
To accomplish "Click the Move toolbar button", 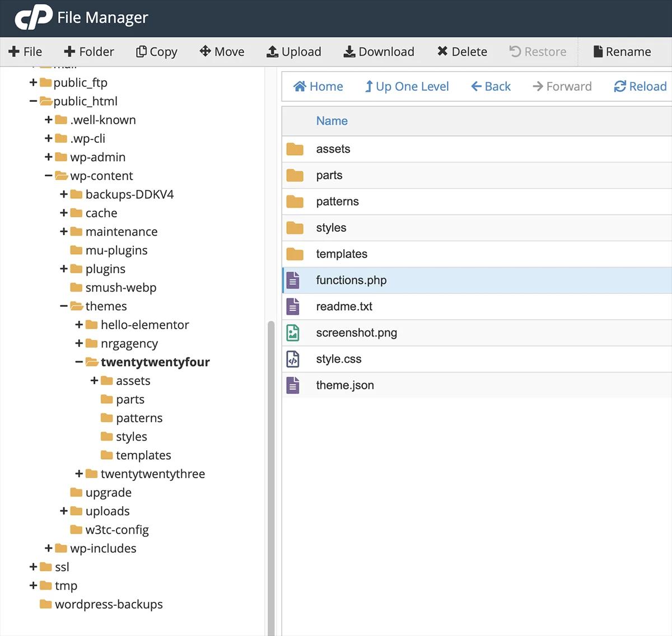I will (222, 52).
